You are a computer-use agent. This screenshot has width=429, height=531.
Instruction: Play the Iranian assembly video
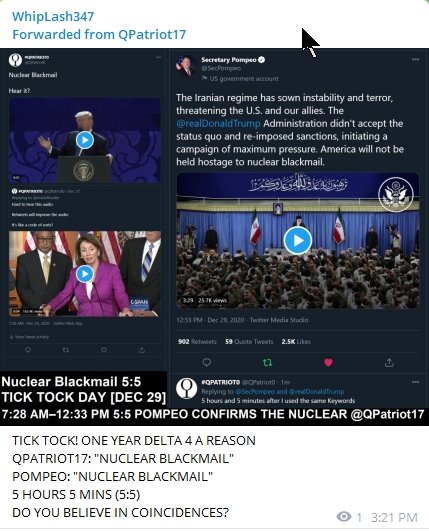[298, 240]
